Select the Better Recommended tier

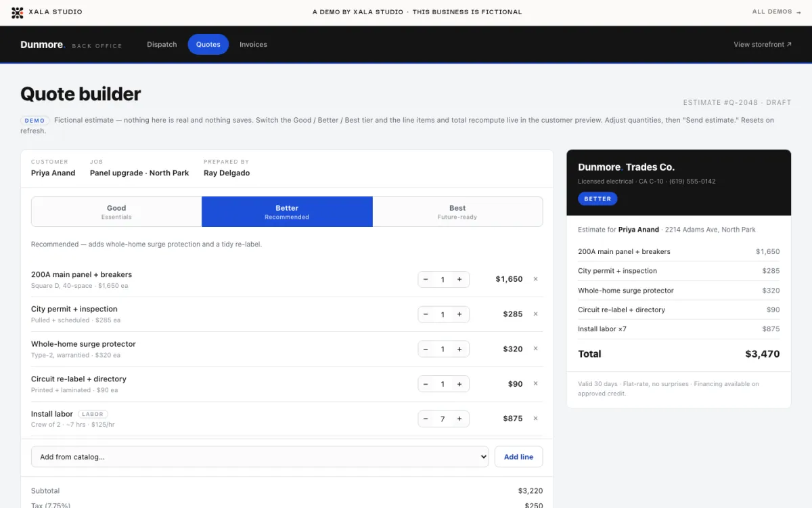pos(287,212)
